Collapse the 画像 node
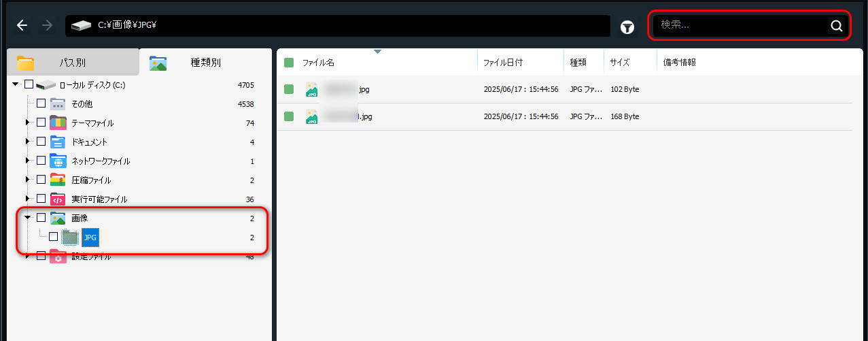 (x=28, y=218)
